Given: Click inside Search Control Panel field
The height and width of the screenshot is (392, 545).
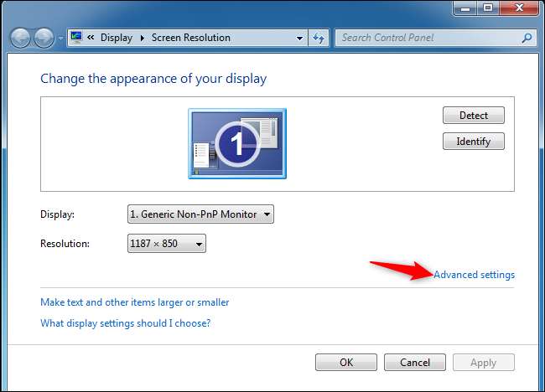Looking at the screenshot, I should pyautogui.click(x=429, y=38).
